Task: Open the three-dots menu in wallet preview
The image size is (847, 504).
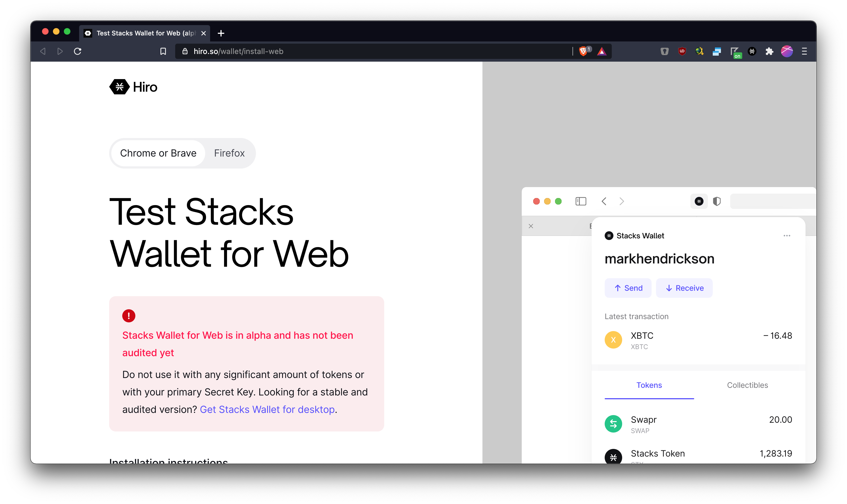Action: click(x=786, y=236)
